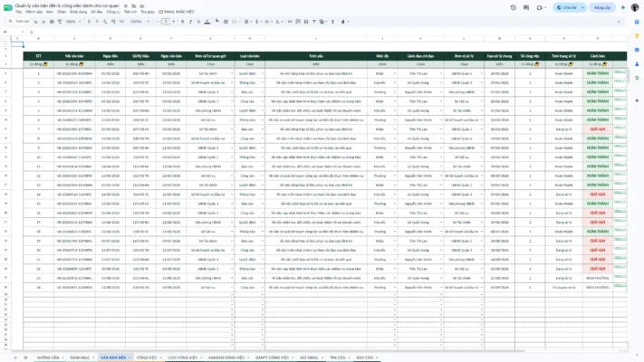Screen dimensions: 644x362
Task: Redo the last undone action
Action: click(43, 22)
